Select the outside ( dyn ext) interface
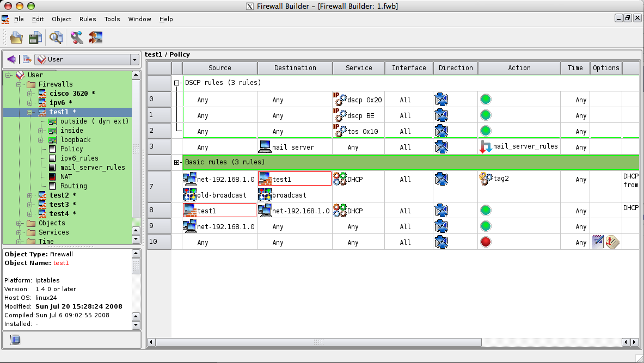The image size is (644, 363). (x=95, y=121)
